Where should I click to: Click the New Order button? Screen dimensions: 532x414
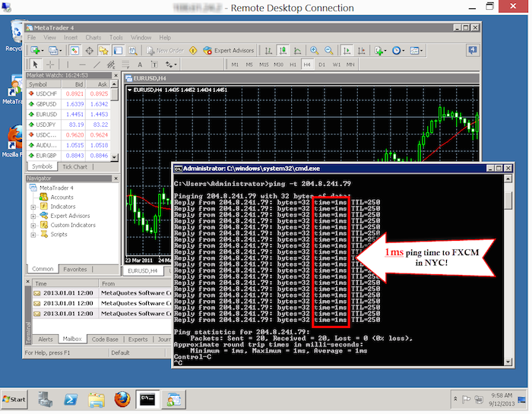click(x=165, y=51)
